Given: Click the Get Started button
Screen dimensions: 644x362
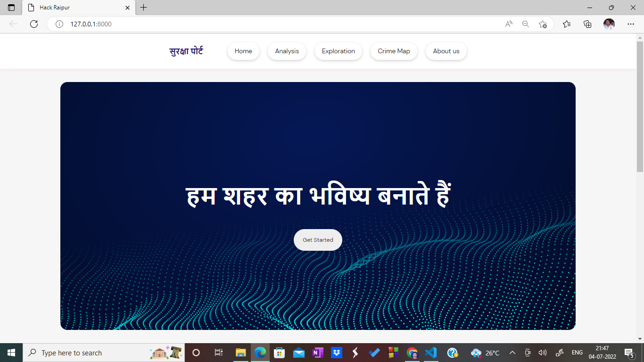Looking at the screenshot, I should point(318,240).
